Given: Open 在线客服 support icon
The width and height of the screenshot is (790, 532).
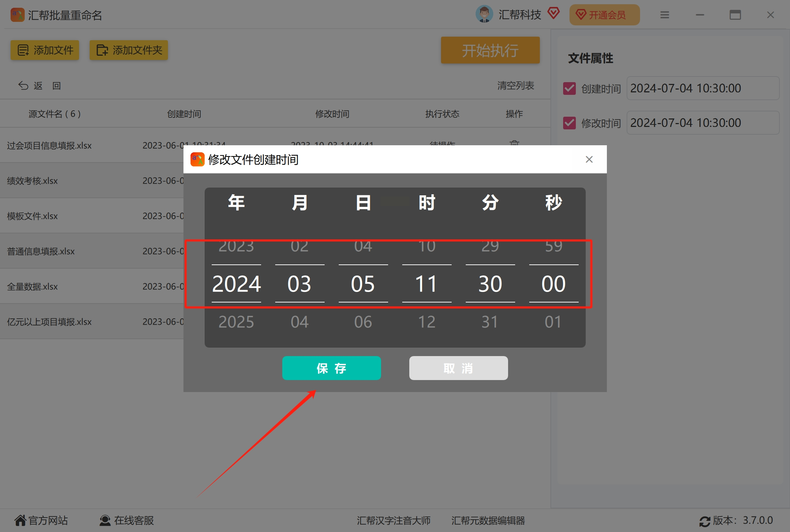Looking at the screenshot, I should pyautogui.click(x=105, y=520).
